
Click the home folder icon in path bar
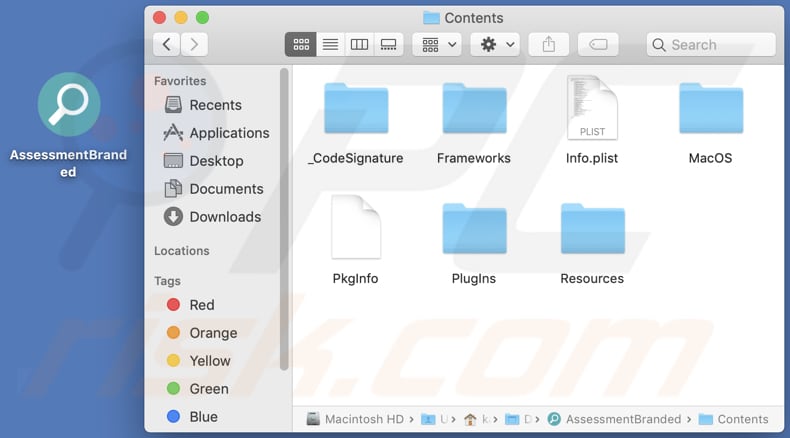point(470,419)
